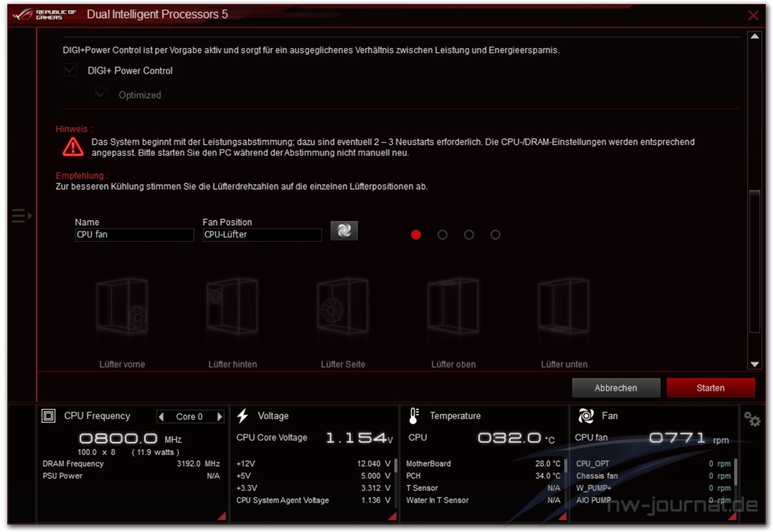This screenshot has width=773, height=532.
Task: Click the Fan panel fan icon
Action: pyautogui.click(x=586, y=416)
